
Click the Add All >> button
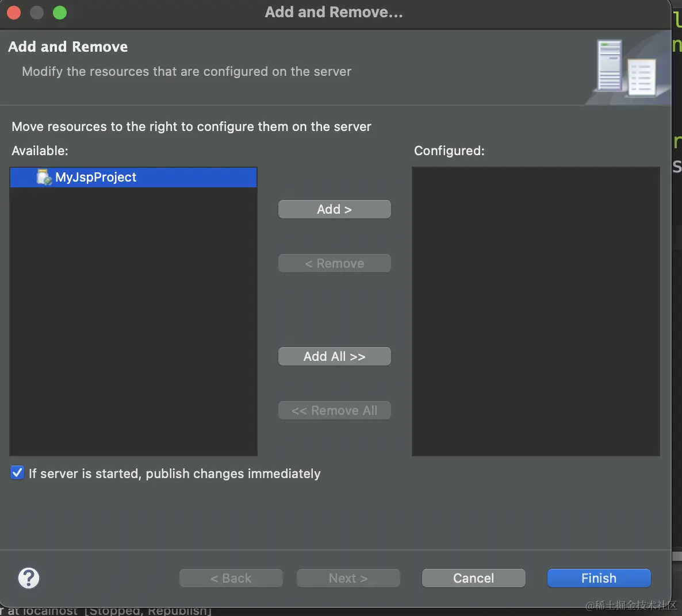coord(334,356)
